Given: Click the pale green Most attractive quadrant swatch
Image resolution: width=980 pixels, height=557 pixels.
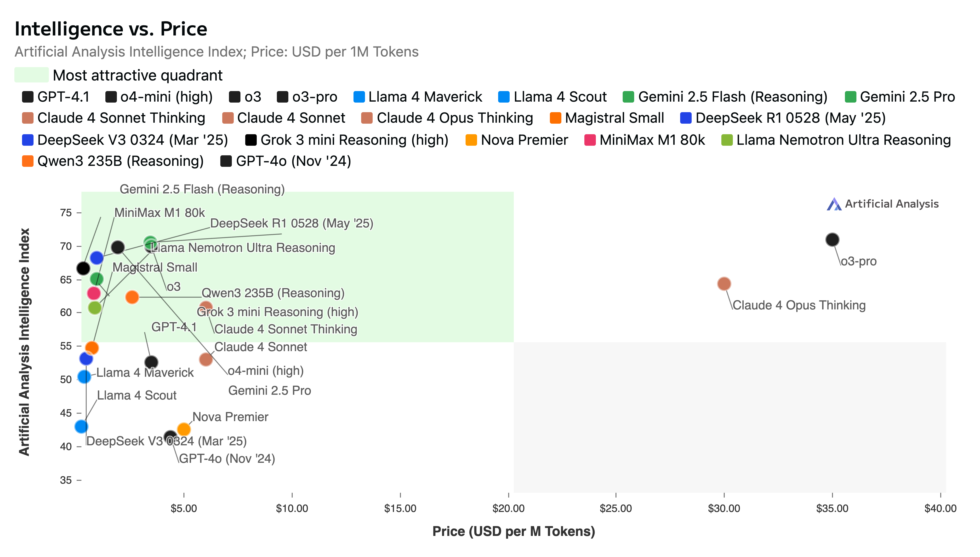Looking at the screenshot, I should click(x=31, y=75).
